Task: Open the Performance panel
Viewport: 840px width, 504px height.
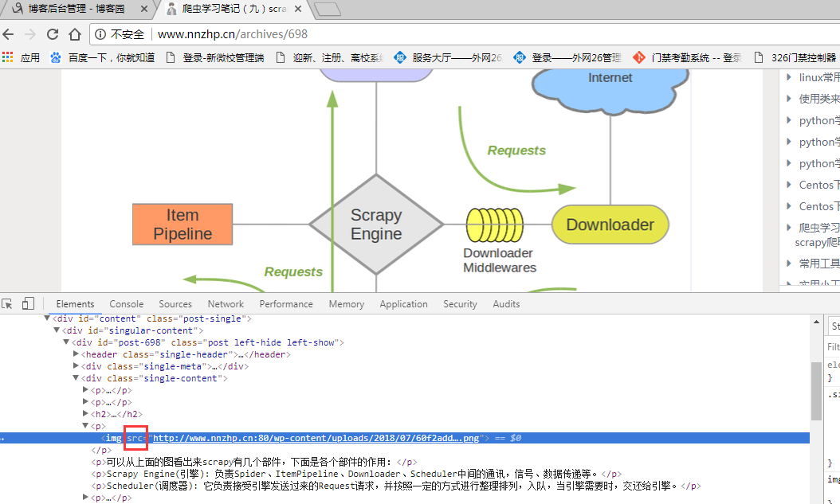Action: (x=286, y=304)
